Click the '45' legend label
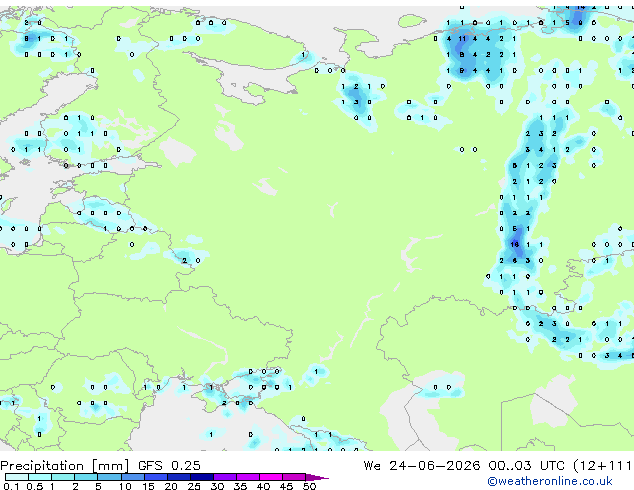The image size is (634, 490). [286, 486]
